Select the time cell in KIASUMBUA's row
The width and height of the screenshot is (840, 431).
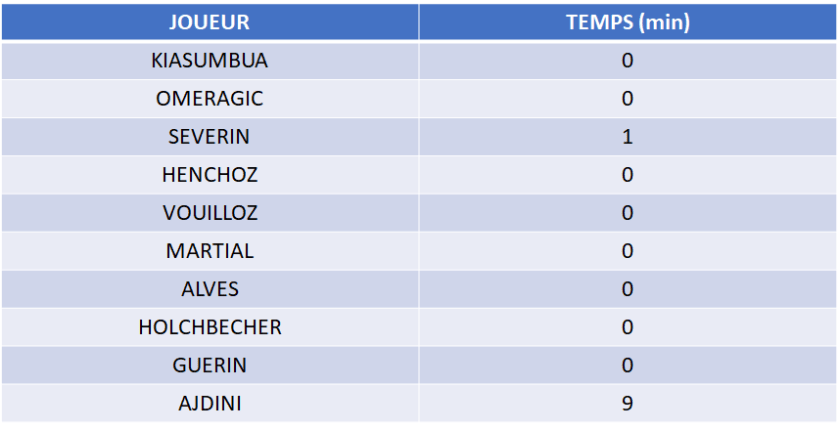627,60
